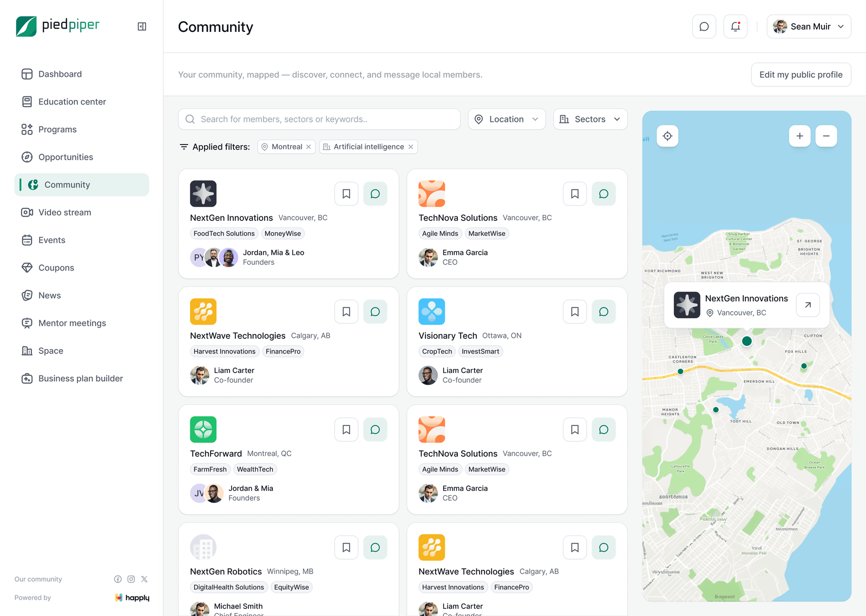Viewport: 866px width, 616px height.
Task: Message TechForward via chat icon
Action: coord(375,430)
